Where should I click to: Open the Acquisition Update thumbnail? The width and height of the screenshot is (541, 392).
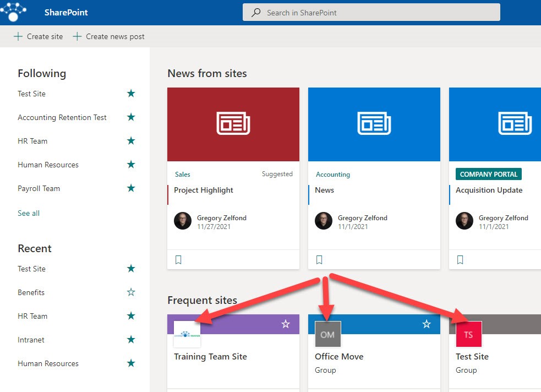point(495,124)
